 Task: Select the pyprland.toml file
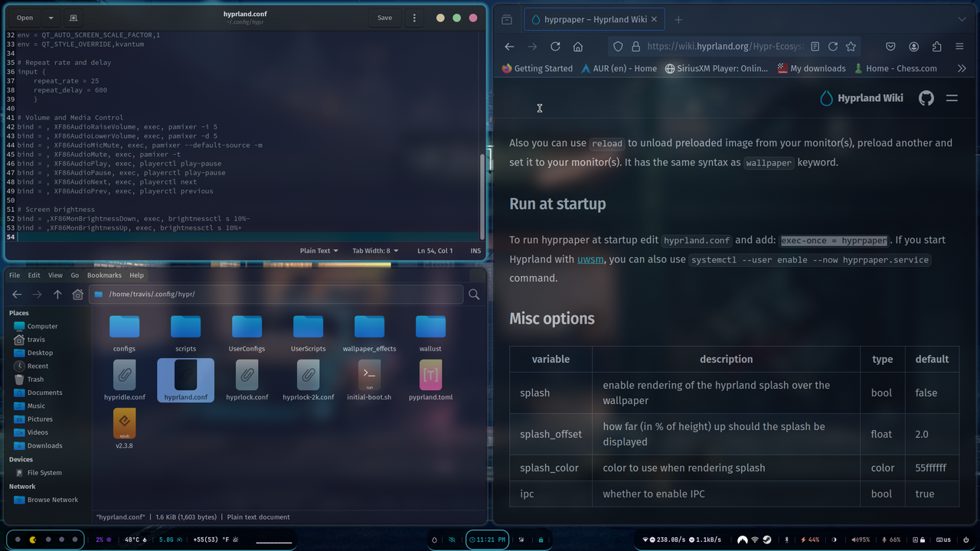click(430, 380)
